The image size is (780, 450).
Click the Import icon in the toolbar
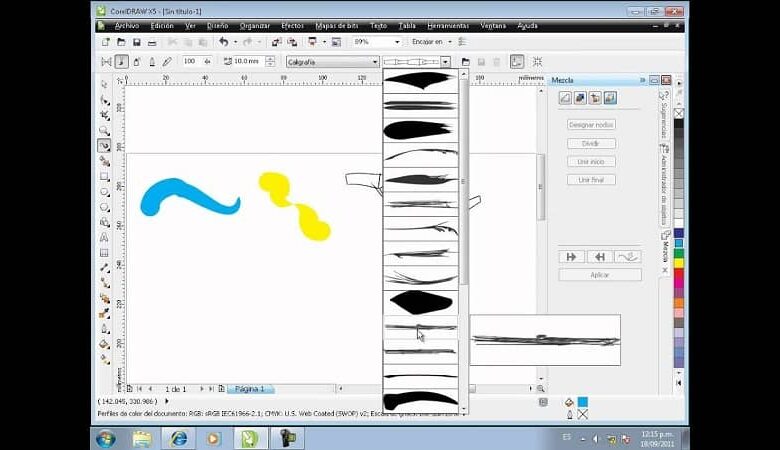point(277,42)
